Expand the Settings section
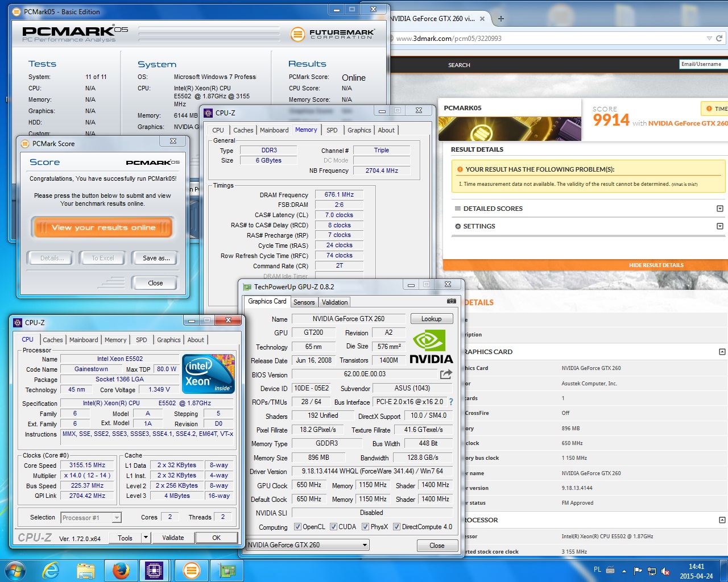Image resolution: width=728 pixels, height=582 pixels. coord(719,226)
